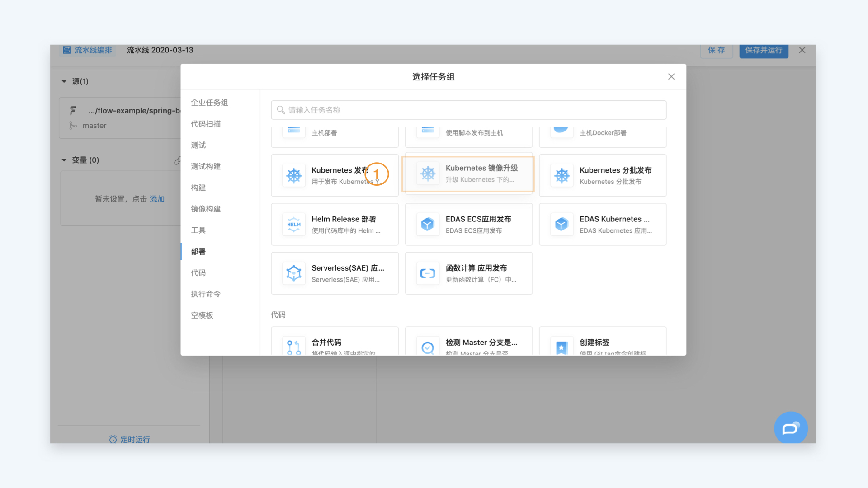The image size is (868, 488).
Task: Choose the 空模板 category
Action: coord(202,315)
